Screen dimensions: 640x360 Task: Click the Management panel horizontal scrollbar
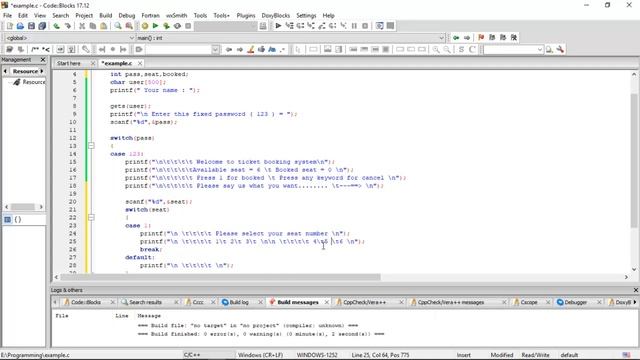[23, 207]
